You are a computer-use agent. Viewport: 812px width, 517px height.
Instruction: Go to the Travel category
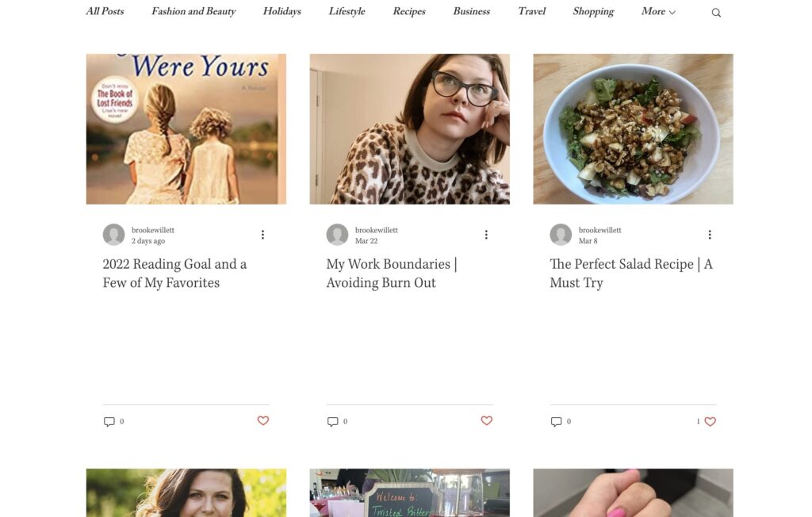[531, 12]
